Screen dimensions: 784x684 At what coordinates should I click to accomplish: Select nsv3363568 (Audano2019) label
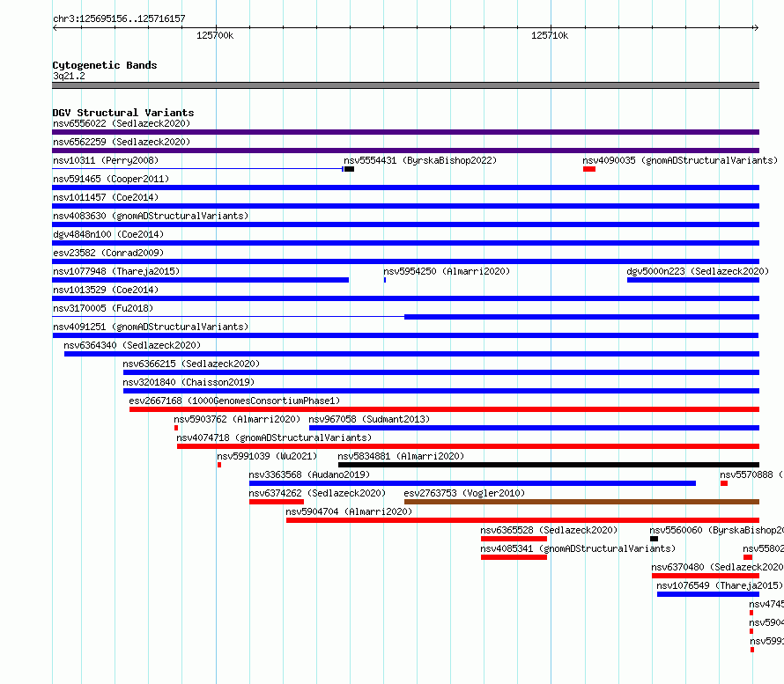pyautogui.click(x=309, y=474)
